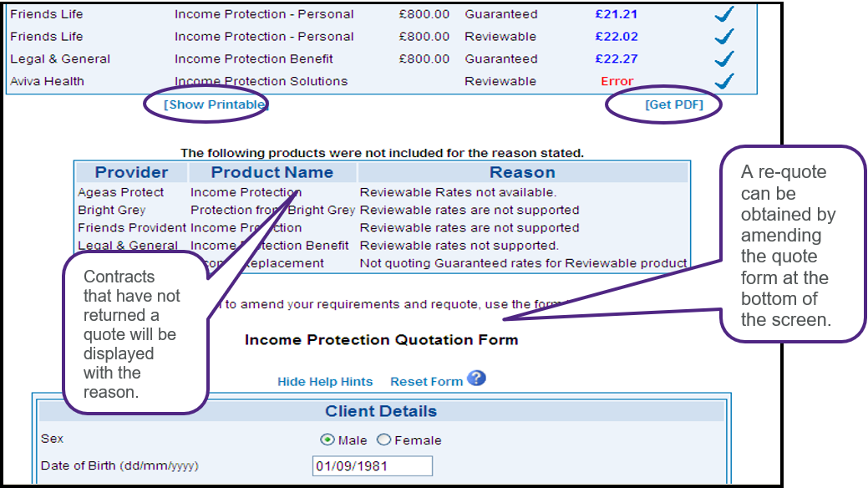This screenshot has height=488, width=868.
Task: Click the £22.27 premium price
Action: [x=617, y=58]
